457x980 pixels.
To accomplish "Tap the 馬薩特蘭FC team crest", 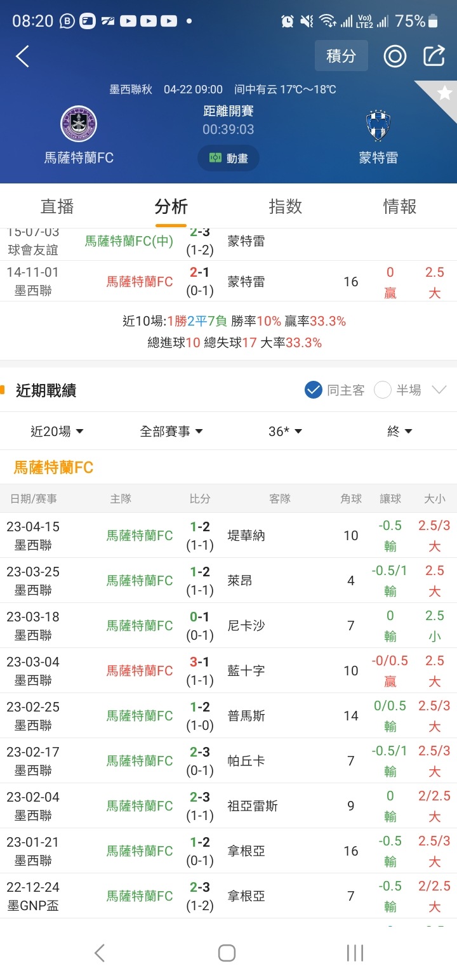I will [x=79, y=124].
